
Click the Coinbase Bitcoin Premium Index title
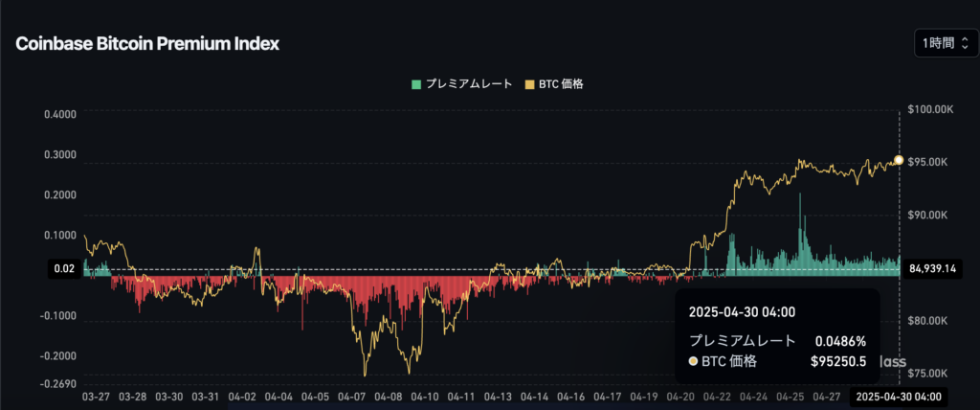coord(147,44)
